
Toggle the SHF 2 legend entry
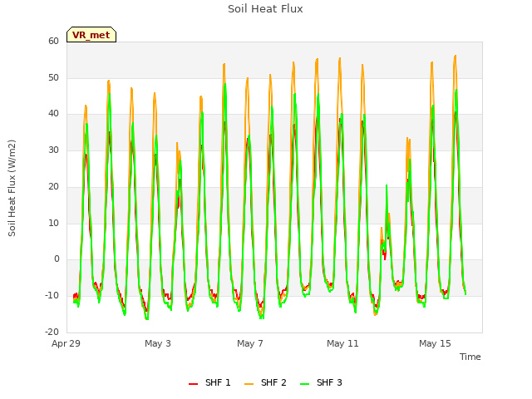pyautogui.click(x=265, y=382)
